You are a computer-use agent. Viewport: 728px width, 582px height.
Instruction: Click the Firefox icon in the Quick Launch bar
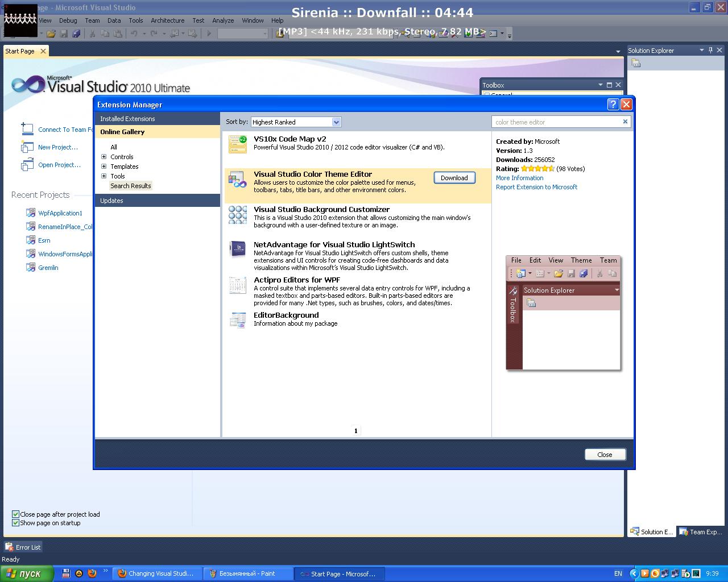click(x=92, y=573)
